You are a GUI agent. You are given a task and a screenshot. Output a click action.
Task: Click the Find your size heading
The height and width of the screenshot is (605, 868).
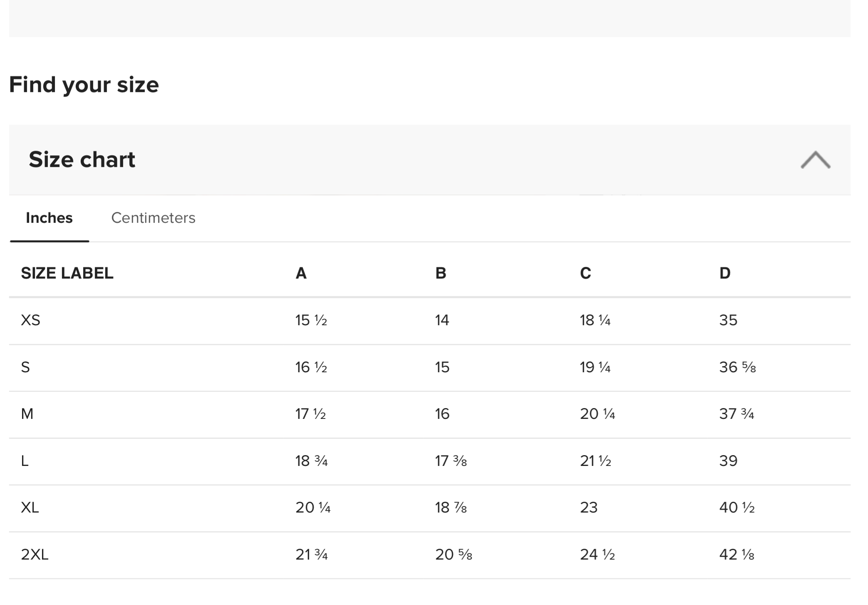[x=84, y=85]
